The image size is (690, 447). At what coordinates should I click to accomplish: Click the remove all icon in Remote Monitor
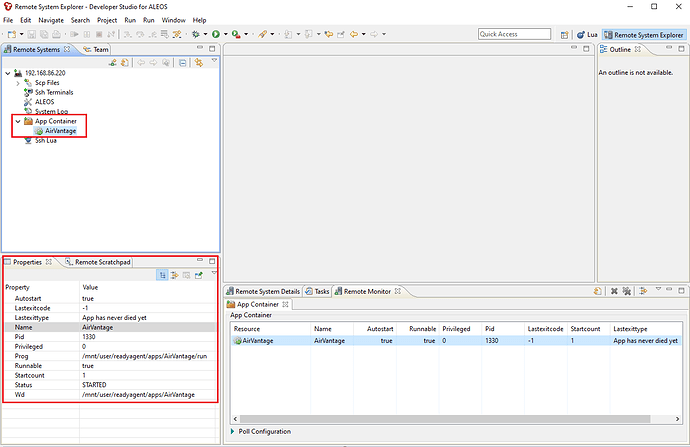[627, 291]
